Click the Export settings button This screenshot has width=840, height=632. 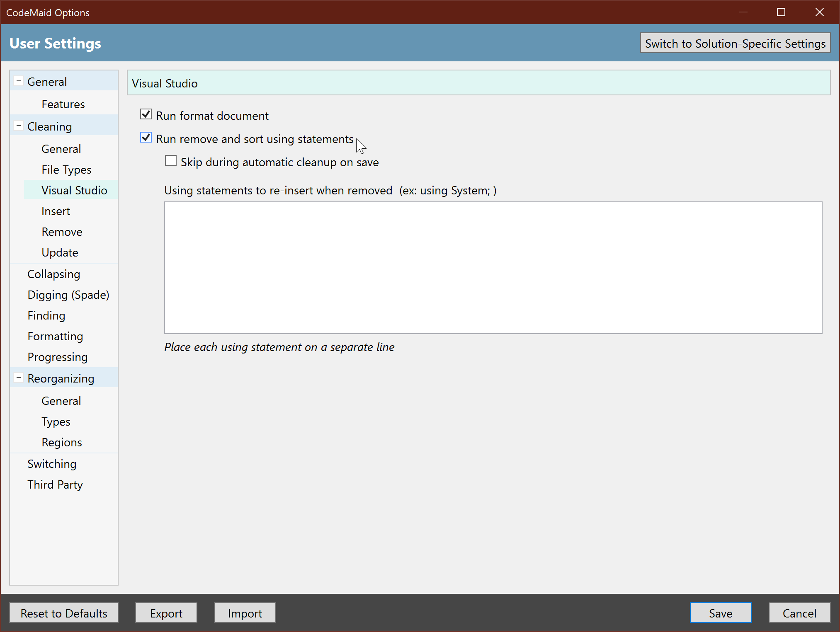(166, 613)
